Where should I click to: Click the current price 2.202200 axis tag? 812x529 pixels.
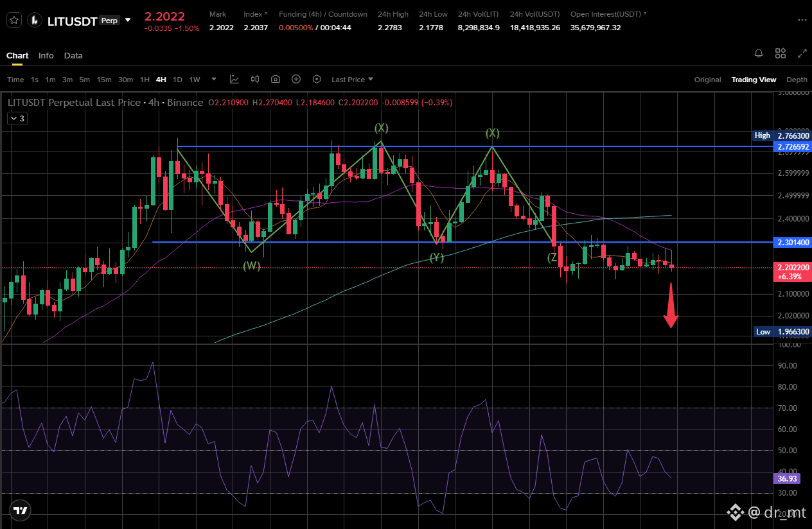793,271
